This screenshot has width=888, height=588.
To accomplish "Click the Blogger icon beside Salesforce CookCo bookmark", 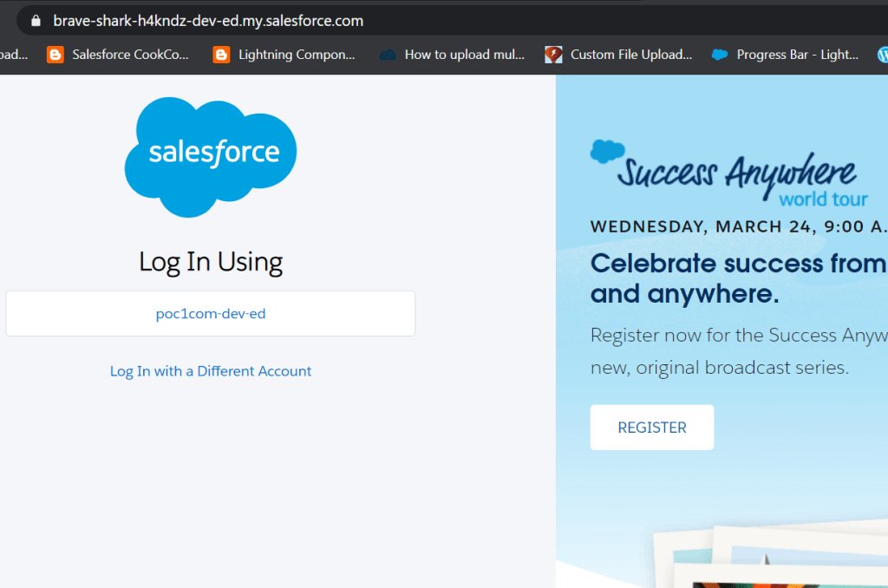I will tap(55, 55).
